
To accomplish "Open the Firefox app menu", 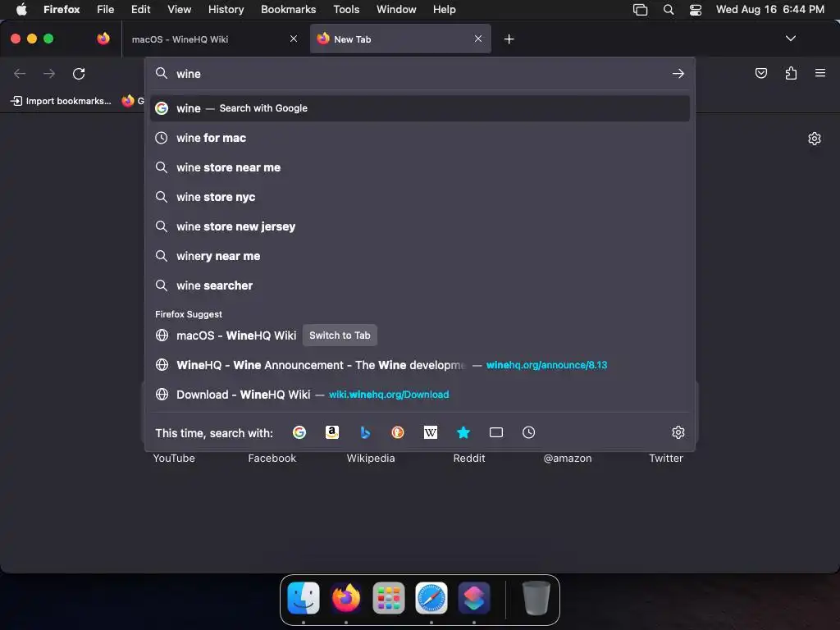I will 62,9.
